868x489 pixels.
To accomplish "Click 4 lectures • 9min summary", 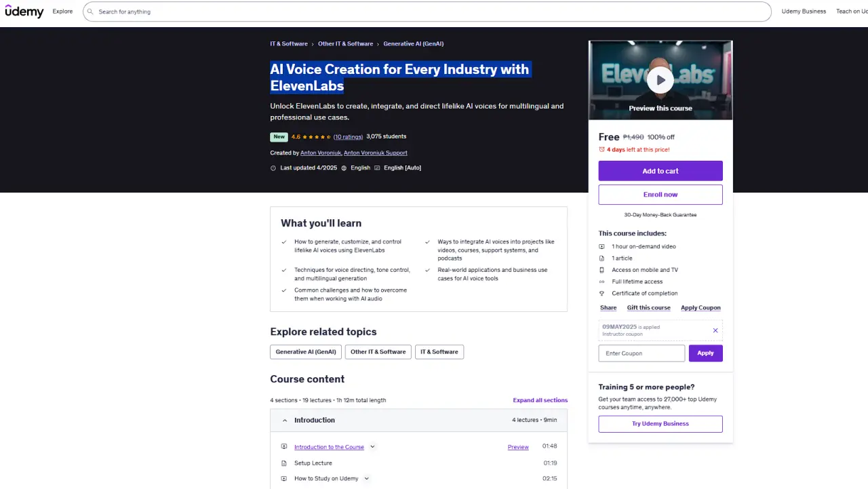I will (x=534, y=420).
